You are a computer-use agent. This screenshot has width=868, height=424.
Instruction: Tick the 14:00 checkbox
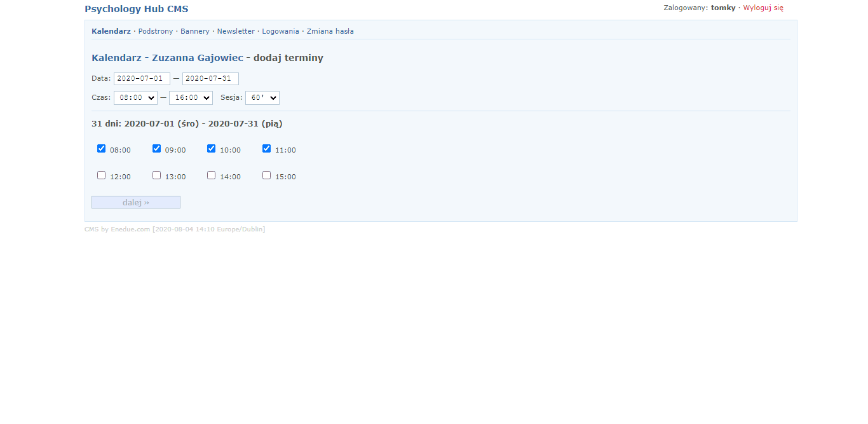coord(212,175)
